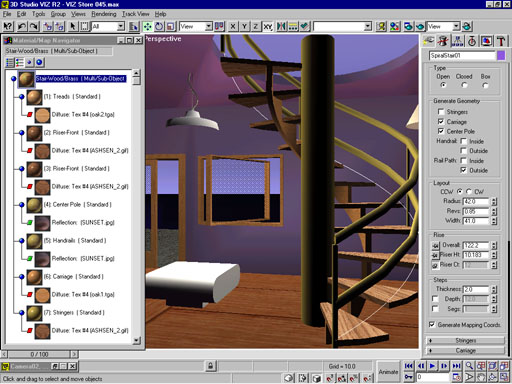Activate the Rotate tool
Screen dimensions: 512x384
[x=159, y=26]
